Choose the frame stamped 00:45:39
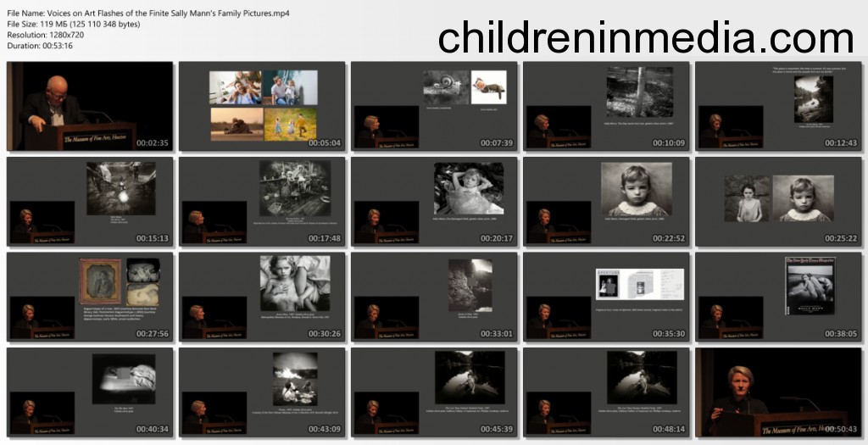The width and height of the screenshot is (868, 445). click(434, 392)
